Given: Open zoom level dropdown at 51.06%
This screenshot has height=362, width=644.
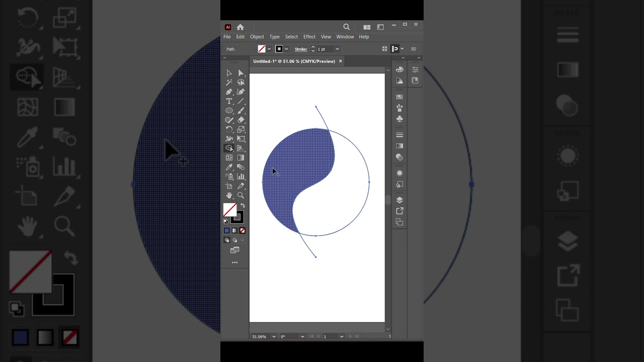Looking at the screenshot, I should (x=274, y=336).
